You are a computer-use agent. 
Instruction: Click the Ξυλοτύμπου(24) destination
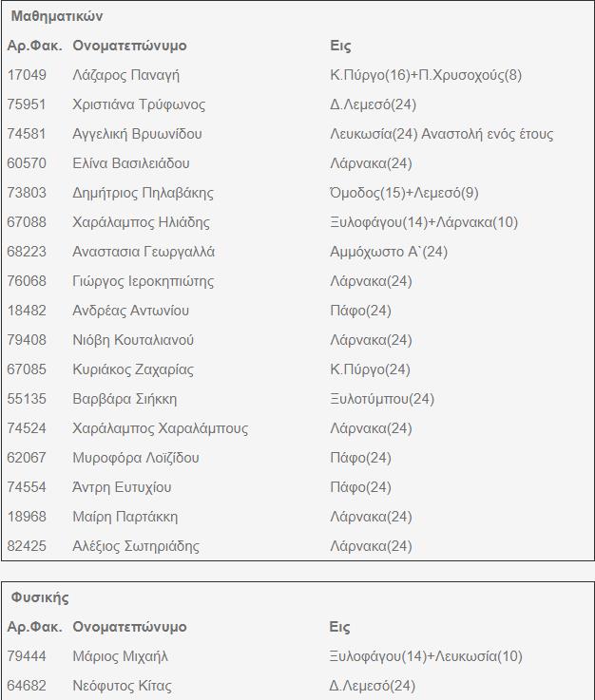(382, 399)
